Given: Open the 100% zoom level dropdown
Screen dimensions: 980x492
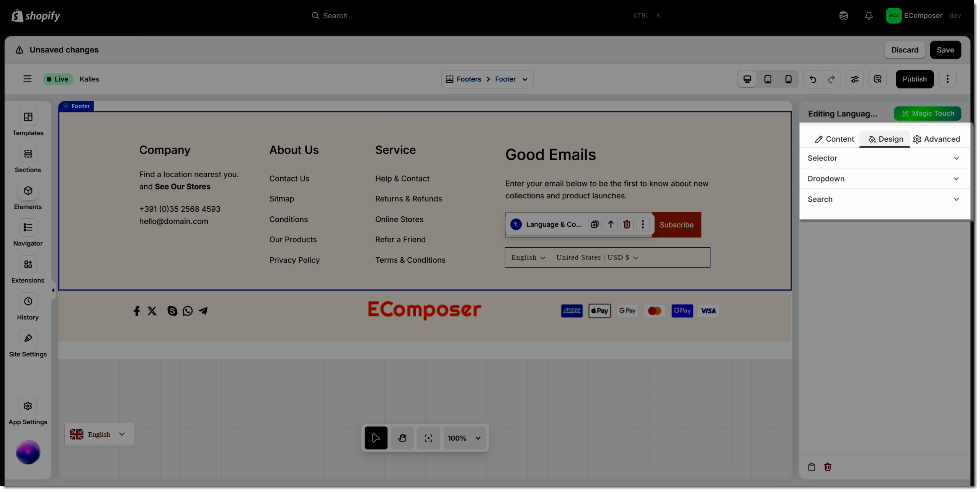Looking at the screenshot, I should (464, 438).
